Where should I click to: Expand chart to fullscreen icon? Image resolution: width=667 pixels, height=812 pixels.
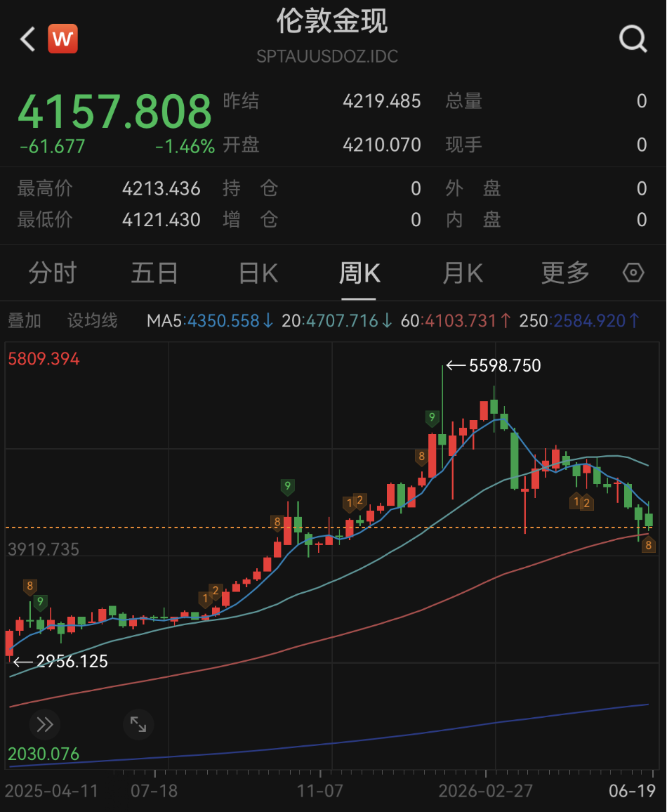pos(138,724)
